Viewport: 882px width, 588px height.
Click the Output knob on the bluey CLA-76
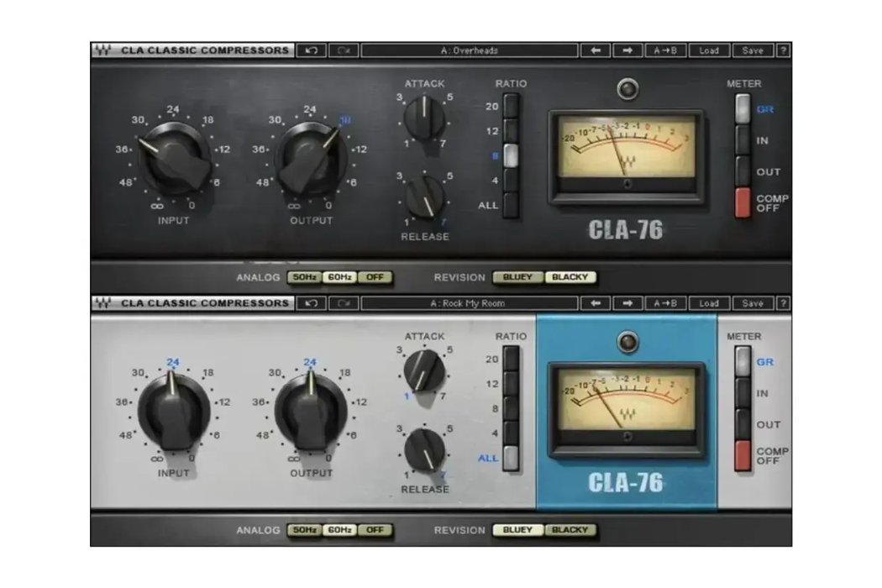311,412
